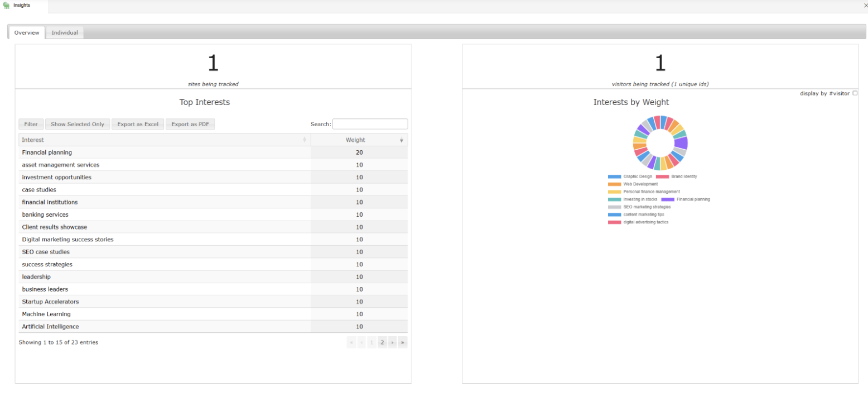
Task: Click the Weight column sort arrow
Action: point(401,140)
